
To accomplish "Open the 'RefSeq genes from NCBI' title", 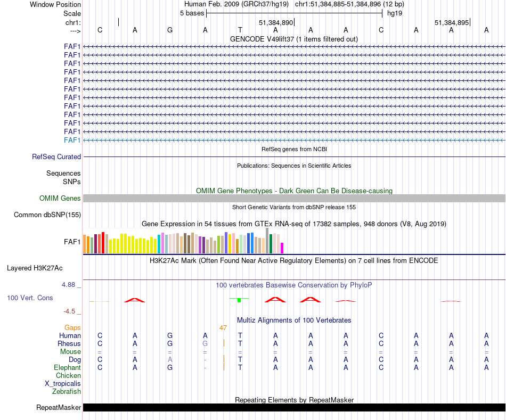I will [x=294, y=149].
